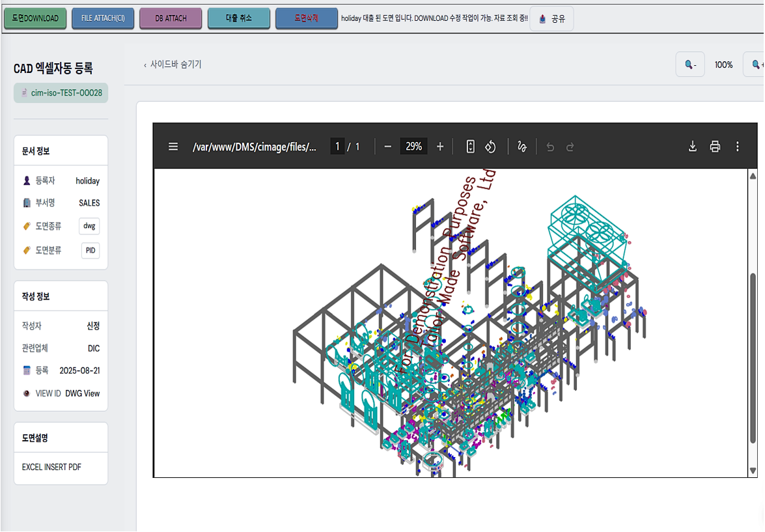Click the PDF vertical scrollbar down arrow

pyautogui.click(x=753, y=470)
